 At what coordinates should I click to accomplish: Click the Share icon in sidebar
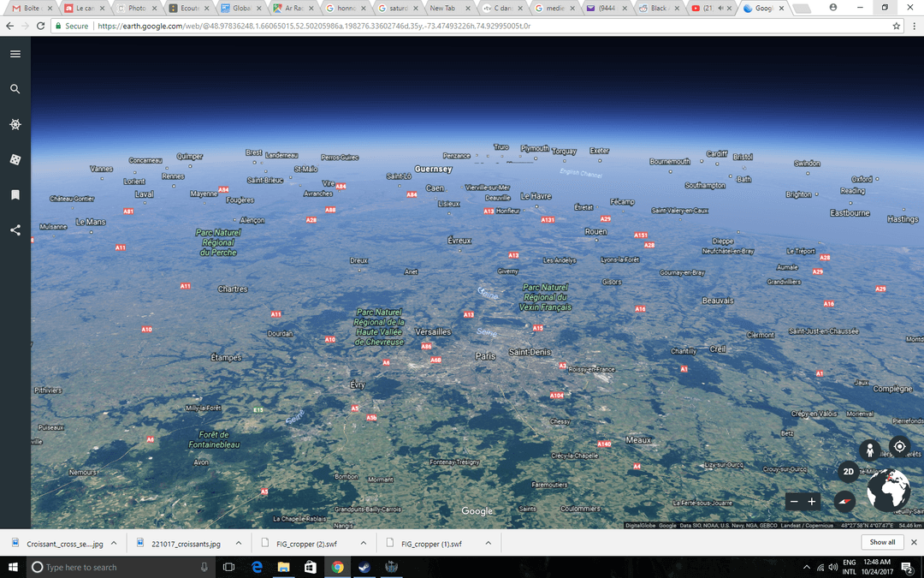(15, 230)
